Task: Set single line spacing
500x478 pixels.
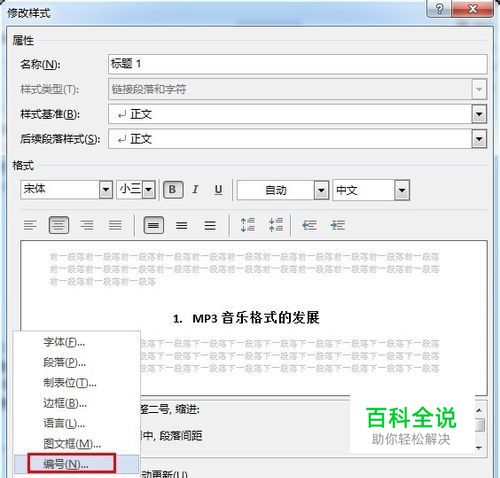Action: [x=154, y=225]
